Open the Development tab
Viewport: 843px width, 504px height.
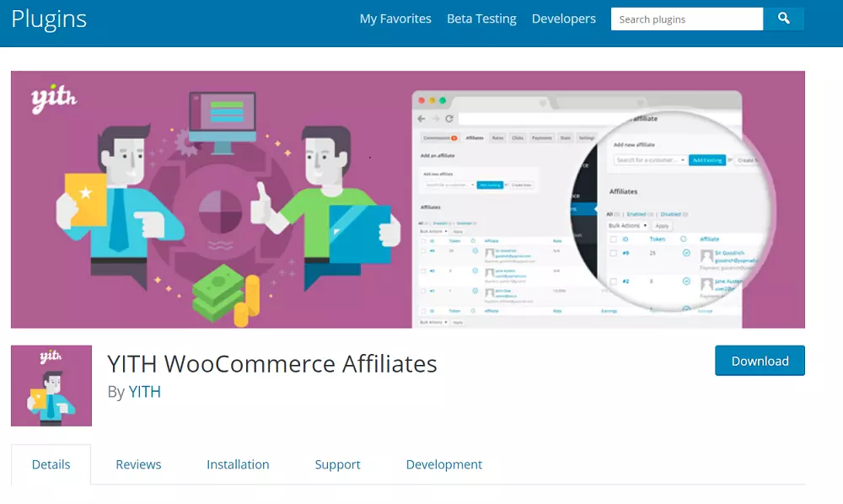pyautogui.click(x=444, y=464)
